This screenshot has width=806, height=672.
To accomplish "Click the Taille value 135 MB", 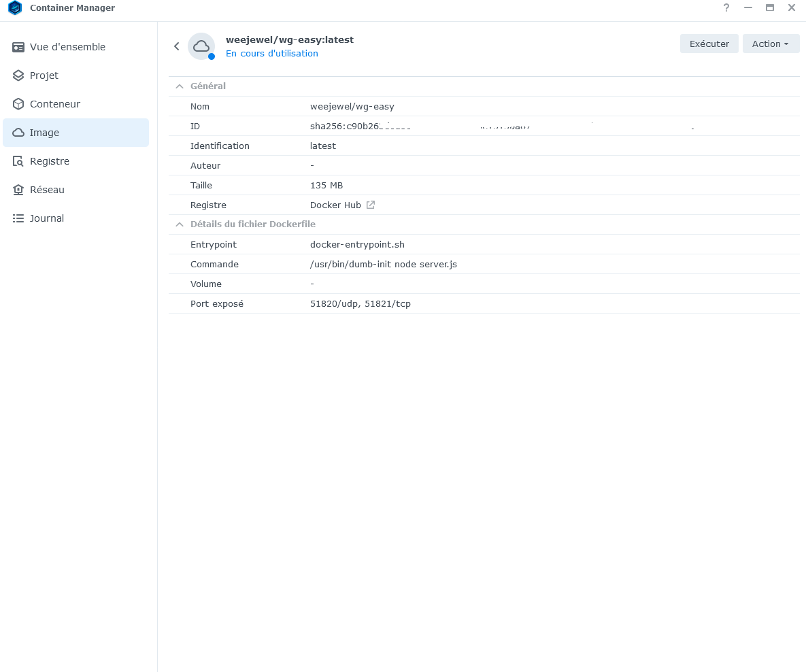I will pyautogui.click(x=326, y=186).
